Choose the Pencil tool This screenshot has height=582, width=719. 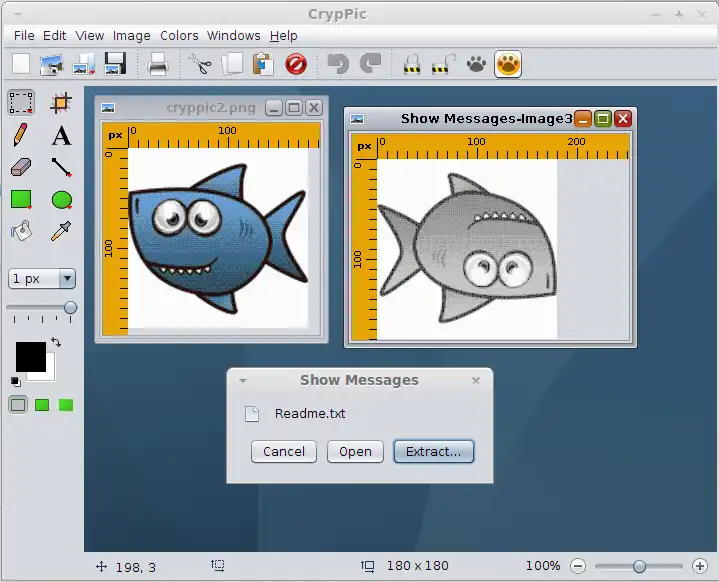21,135
